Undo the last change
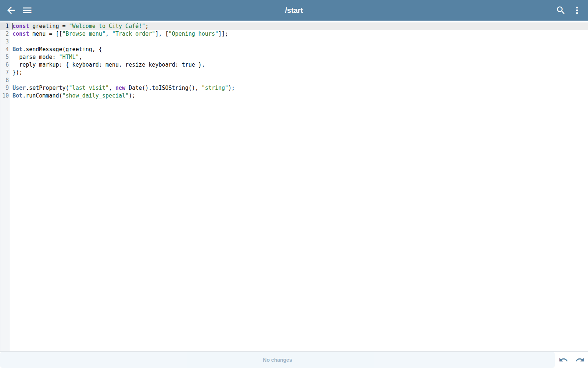The width and height of the screenshot is (588, 368). pos(563,360)
